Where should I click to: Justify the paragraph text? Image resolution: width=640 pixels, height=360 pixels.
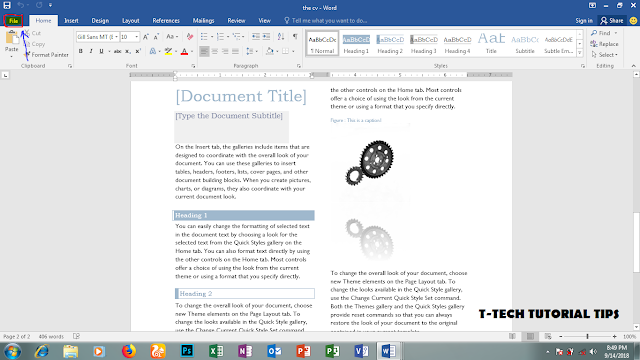pos(236,51)
